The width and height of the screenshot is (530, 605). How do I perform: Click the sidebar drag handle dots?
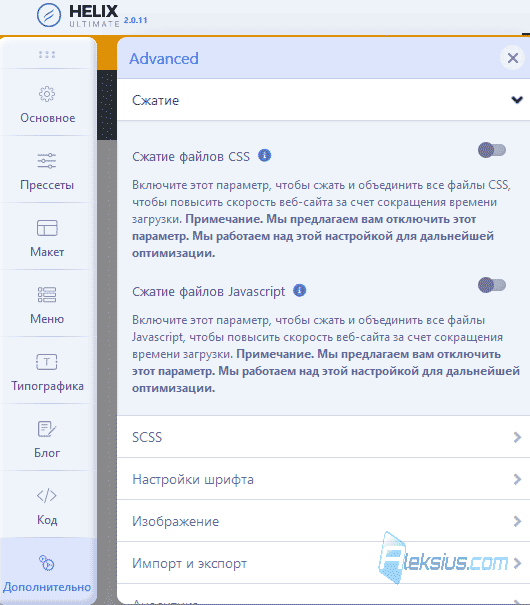click(47, 54)
